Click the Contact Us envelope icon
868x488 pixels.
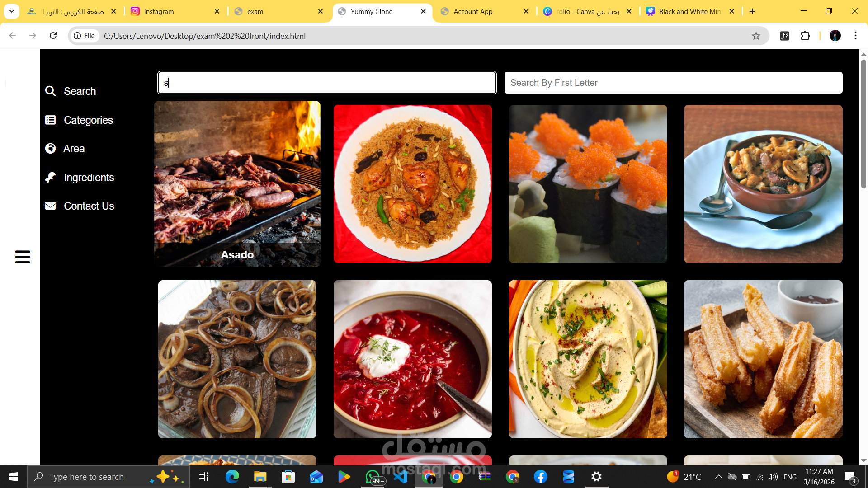pos(50,206)
